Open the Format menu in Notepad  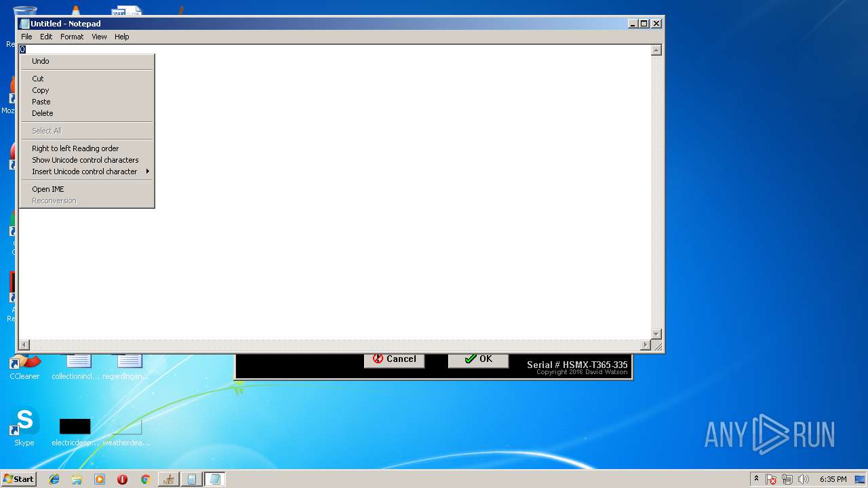[72, 37]
